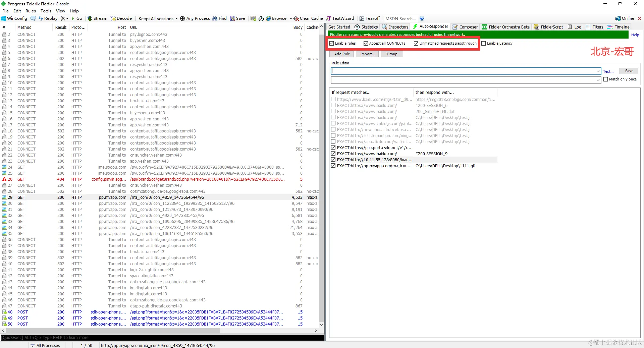Expand the response action combo box arrow
Screen dimensions: 644x348
point(598,80)
